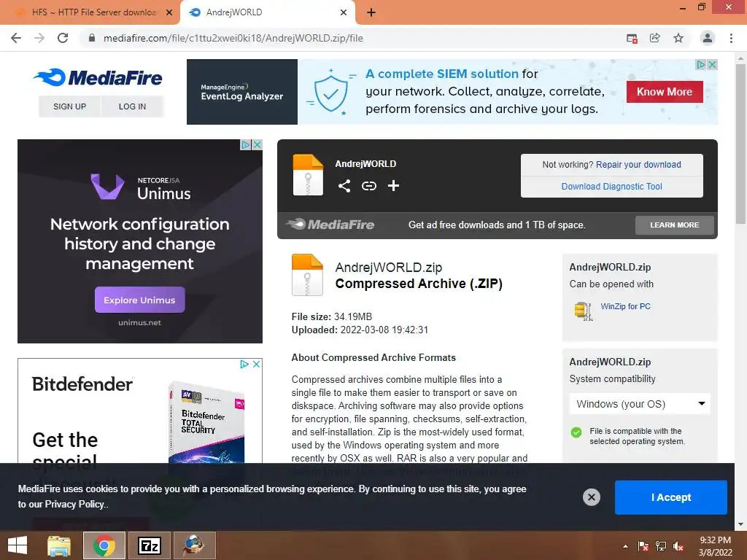Click the 'File size: 34.19MB' text

click(332, 316)
